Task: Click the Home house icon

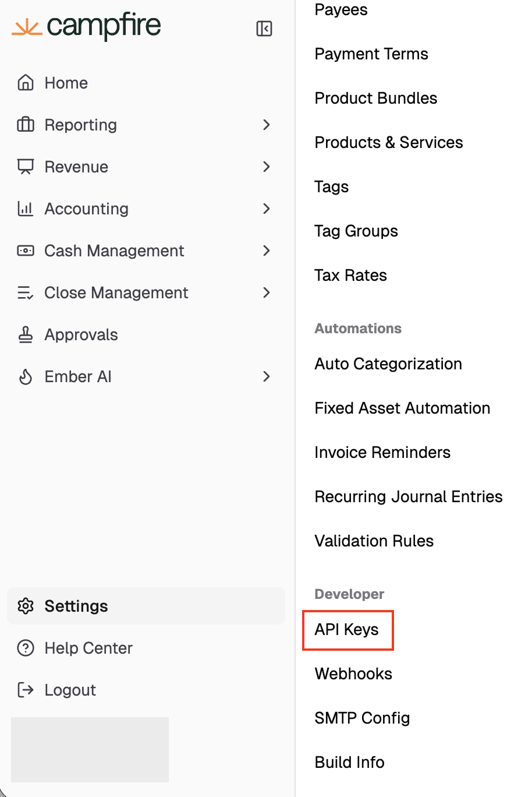Action: (x=26, y=83)
